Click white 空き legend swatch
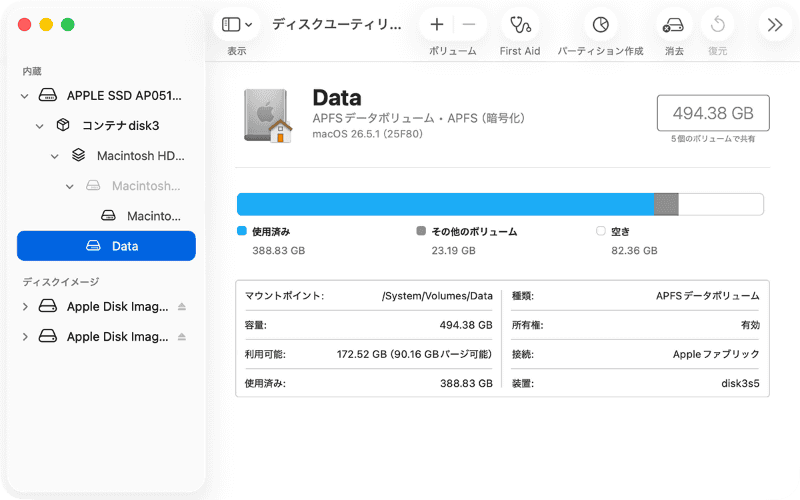The width and height of the screenshot is (800, 500). click(601, 231)
